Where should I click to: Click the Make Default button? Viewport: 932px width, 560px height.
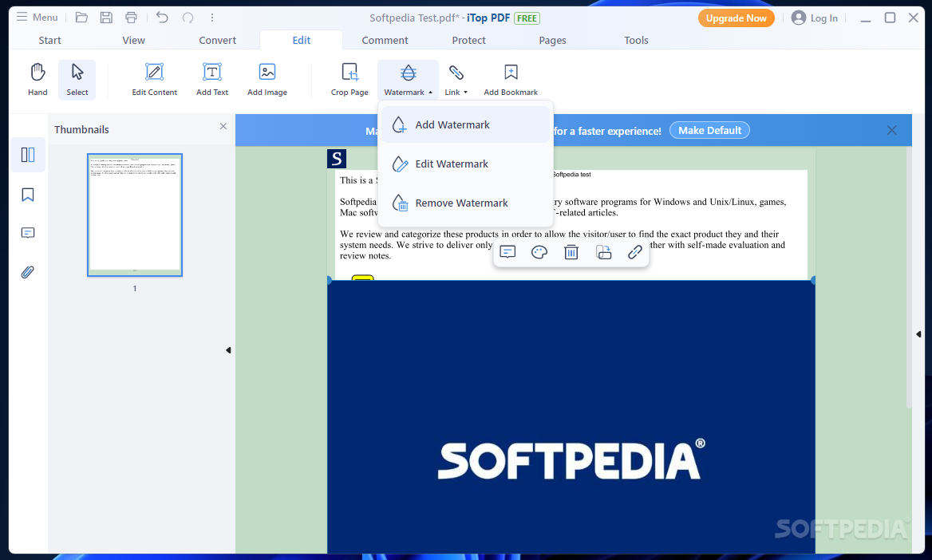click(x=709, y=130)
